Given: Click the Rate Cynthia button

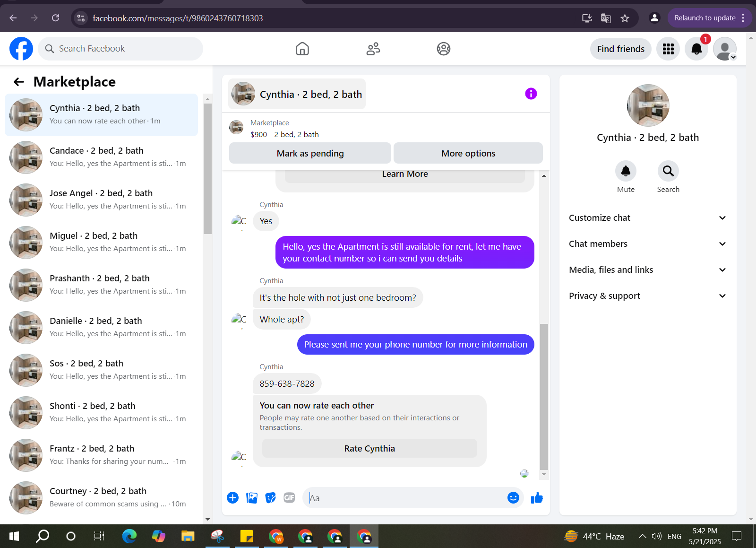Looking at the screenshot, I should (369, 448).
